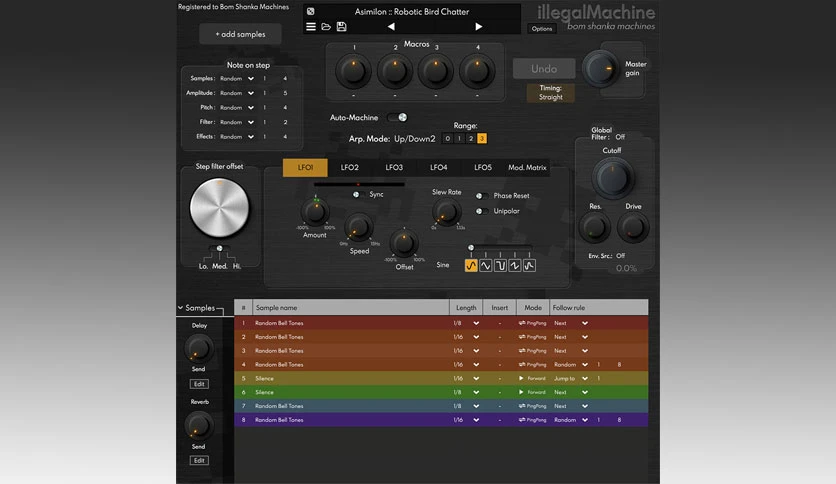Open the Options button
Image resolution: width=836 pixels, height=484 pixels.
click(542, 29)
